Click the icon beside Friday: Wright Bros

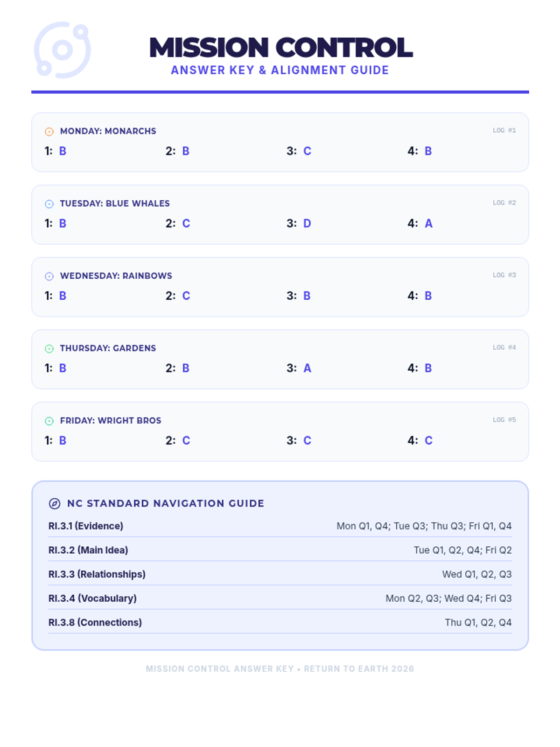tap(49, 421)
